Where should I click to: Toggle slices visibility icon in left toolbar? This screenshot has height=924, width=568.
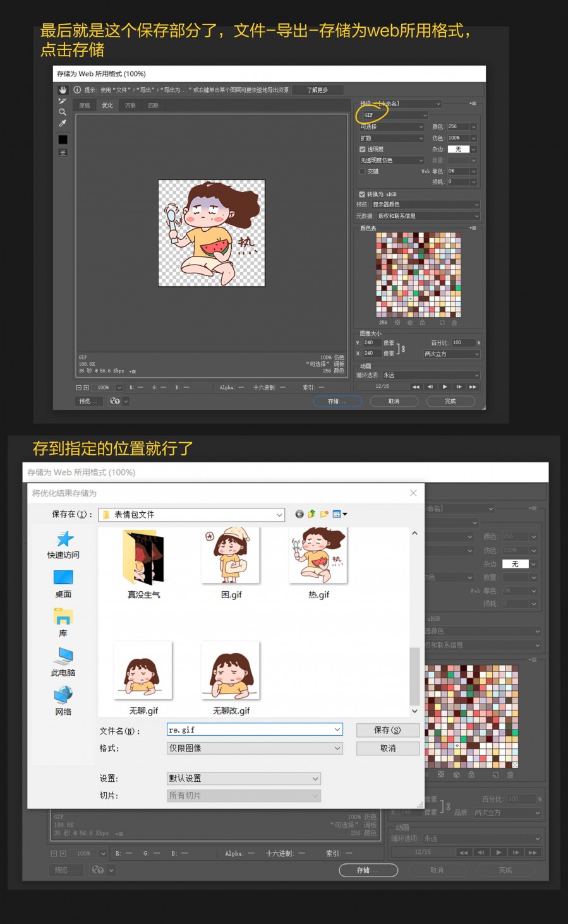(x=63, y=152)
